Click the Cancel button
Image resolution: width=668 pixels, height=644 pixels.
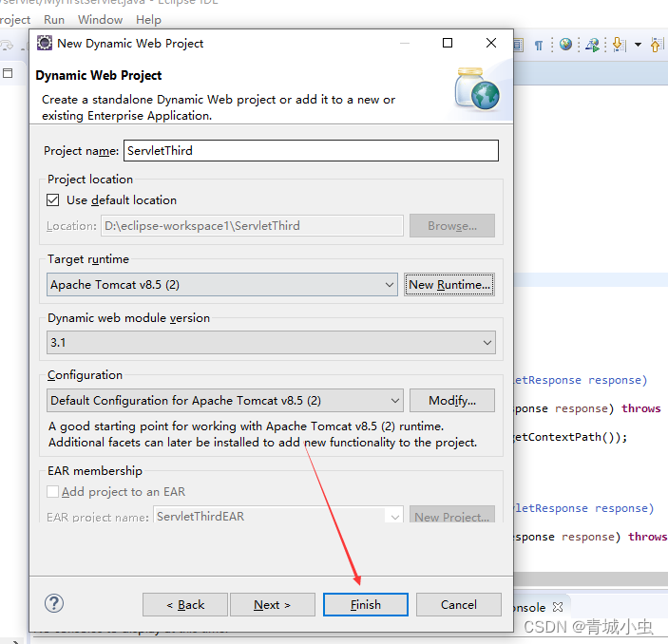(x=458, y=604)
